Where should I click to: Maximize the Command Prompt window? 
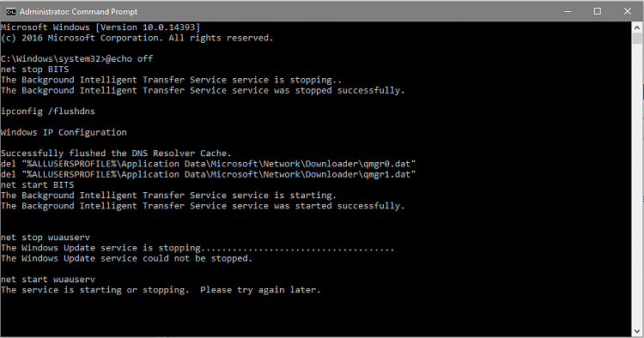(598, 11)
